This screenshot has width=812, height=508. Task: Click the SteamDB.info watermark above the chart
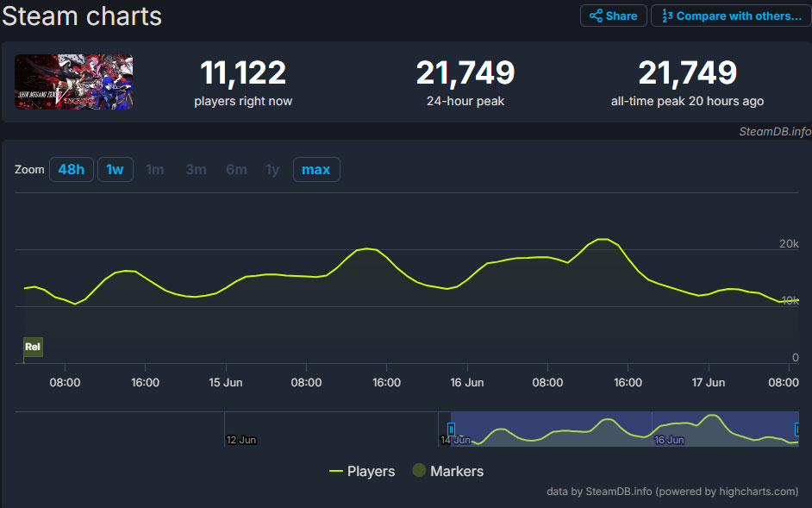[x=773, y=132]
